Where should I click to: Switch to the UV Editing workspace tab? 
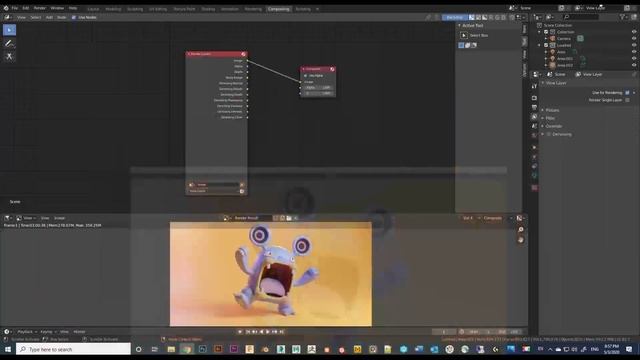[158, 9]
